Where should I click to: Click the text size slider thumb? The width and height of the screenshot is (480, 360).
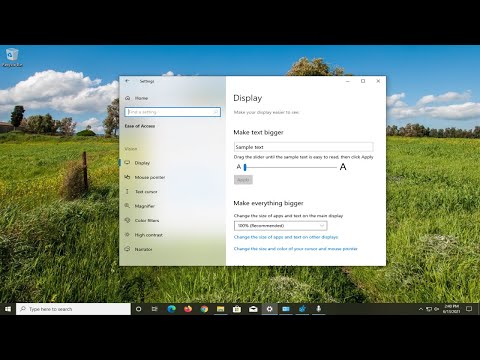pyautogui.click(x=245, y=167)
